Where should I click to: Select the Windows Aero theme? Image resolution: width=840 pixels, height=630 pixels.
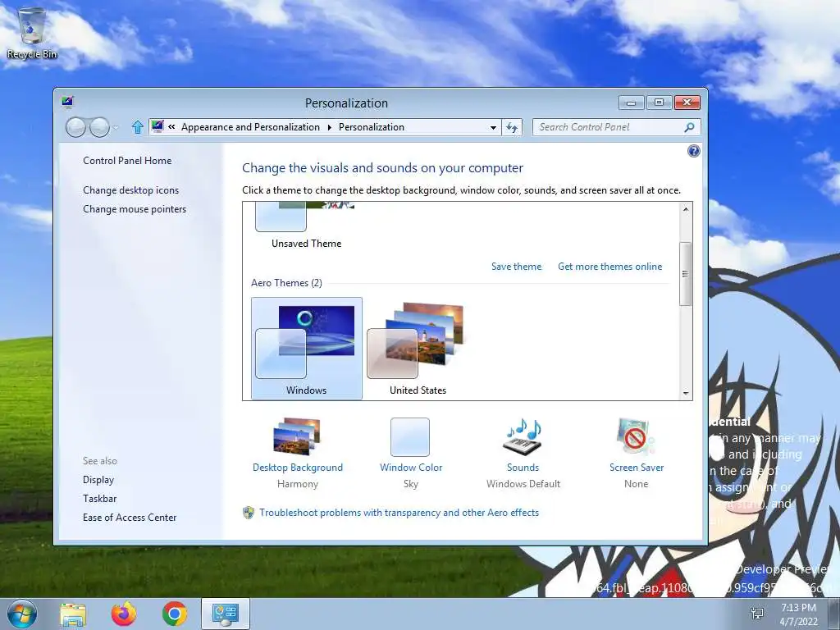click(x=307, y=348)
